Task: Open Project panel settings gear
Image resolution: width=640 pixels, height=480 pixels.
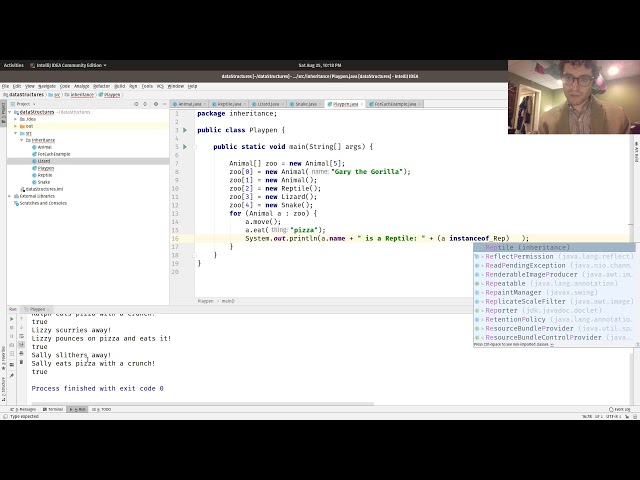Action: [x=156, y=104]
